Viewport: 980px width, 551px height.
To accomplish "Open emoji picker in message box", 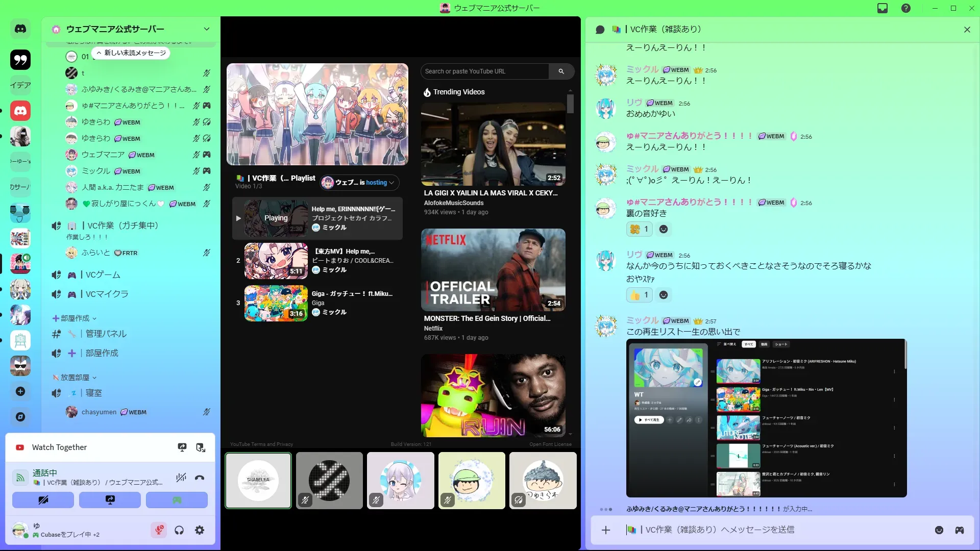I will pyautogui.click(x=939, y=530).
